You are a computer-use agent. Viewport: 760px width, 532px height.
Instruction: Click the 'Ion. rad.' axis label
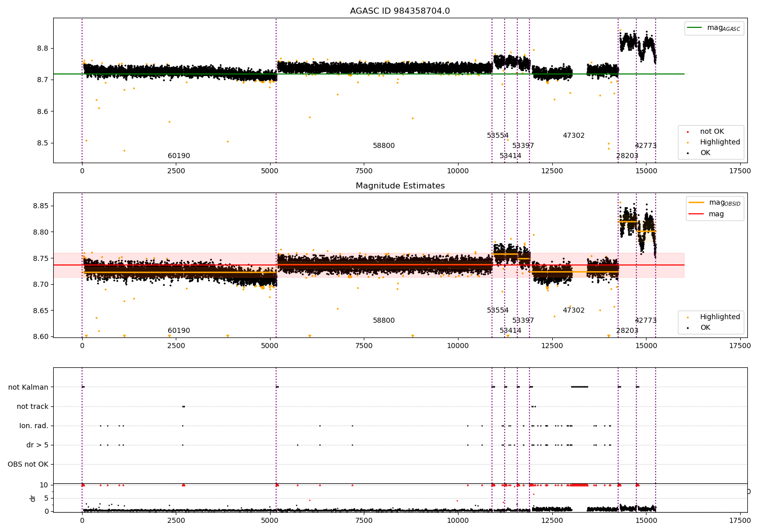(34, 426)
